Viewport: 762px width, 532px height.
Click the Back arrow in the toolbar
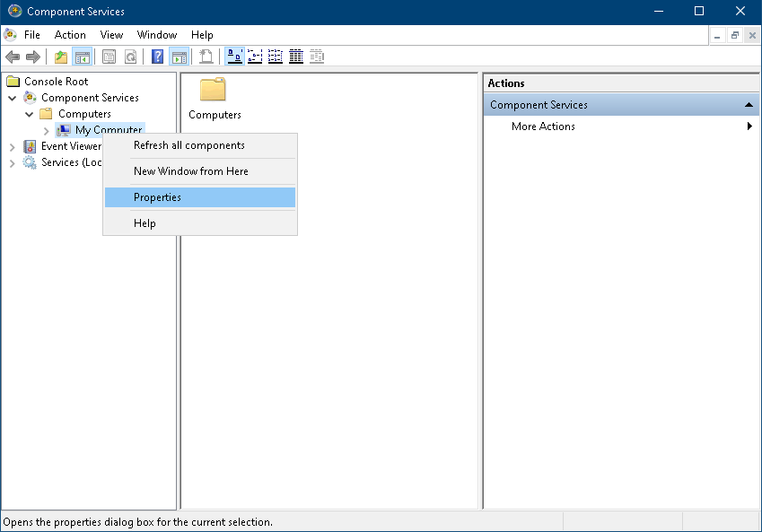13,57
